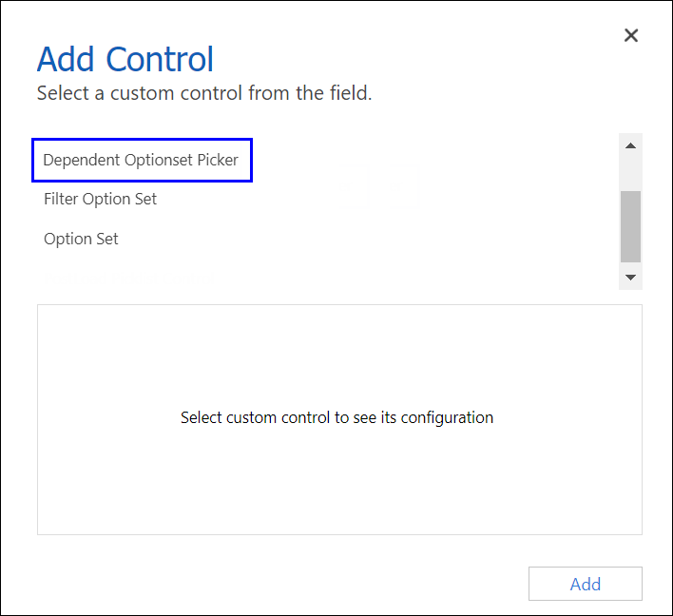Click scrollbar track above the thumb

click(629, 173)
